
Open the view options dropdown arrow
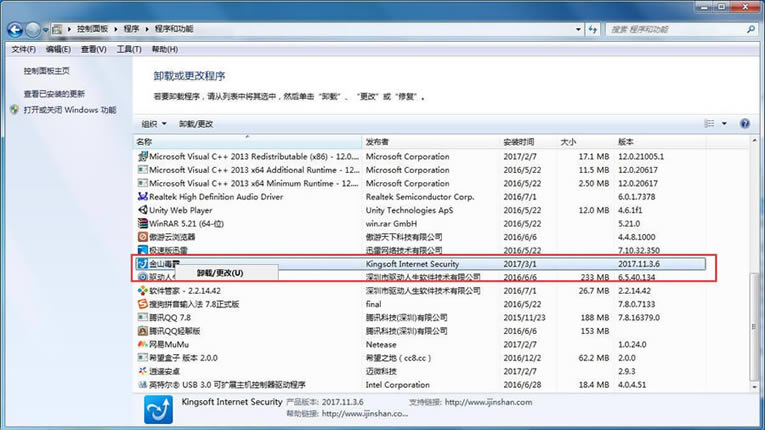[x=724, y=123]
